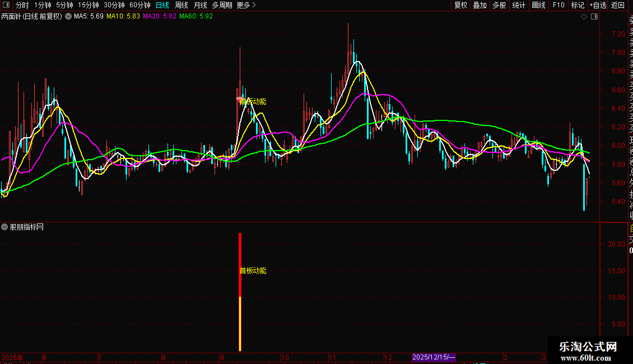Image resolution: width=633 pixels, height=364 pixels.
Task: Select the 周线 weekly chart tab
Action: pos(181,5)
